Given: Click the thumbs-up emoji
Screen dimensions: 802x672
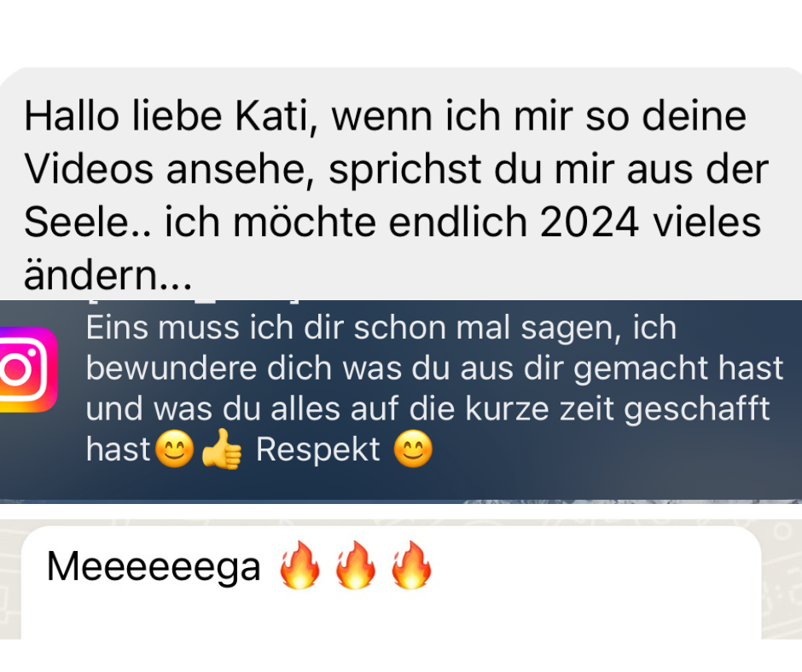Looking at the screenshot, I should [x=222, y=449].
